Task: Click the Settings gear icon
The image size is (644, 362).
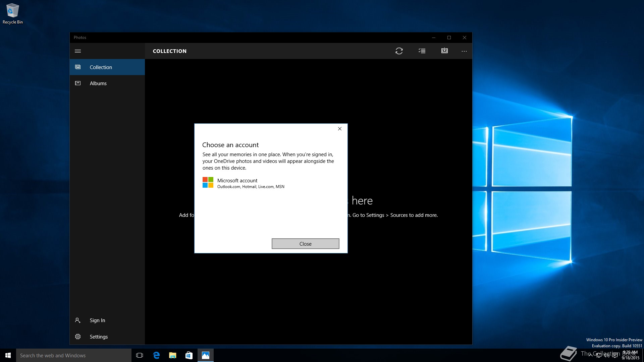Action: pyautogui.click(x=78, y=337)
